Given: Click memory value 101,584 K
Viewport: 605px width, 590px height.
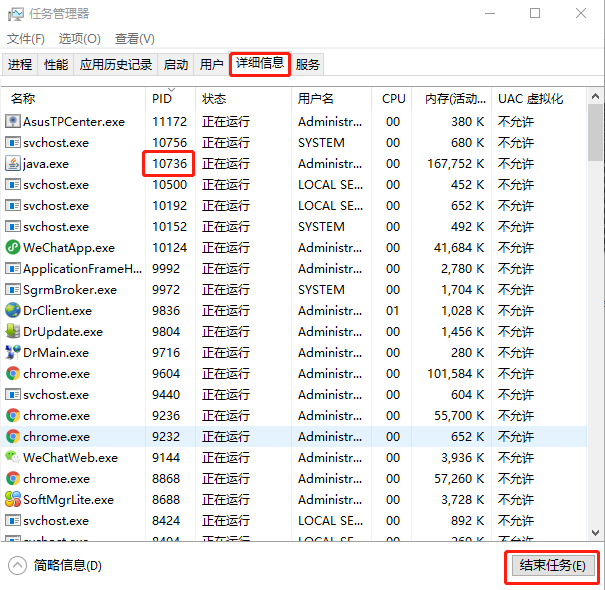Looking at the screenshot, I should (x=455, y=374).
